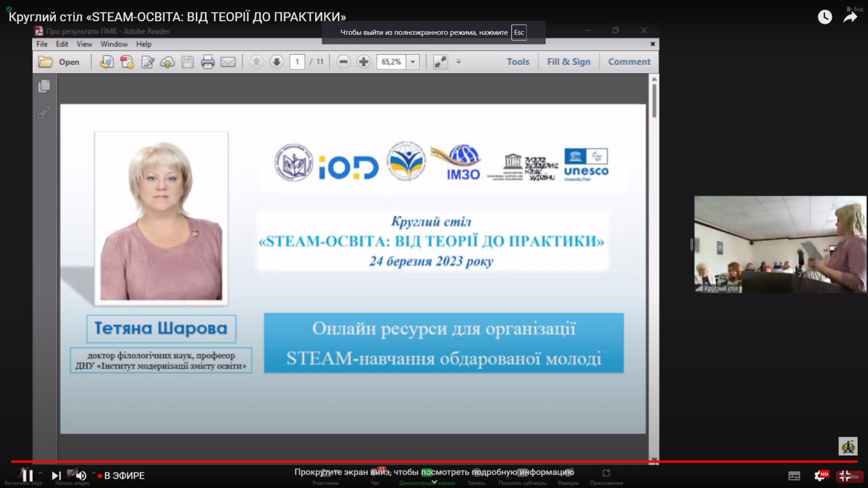Click the slide title 'Онлайн ресурси для організації'
The height and width of the screenshot is (488, 868).
point(444,329)
